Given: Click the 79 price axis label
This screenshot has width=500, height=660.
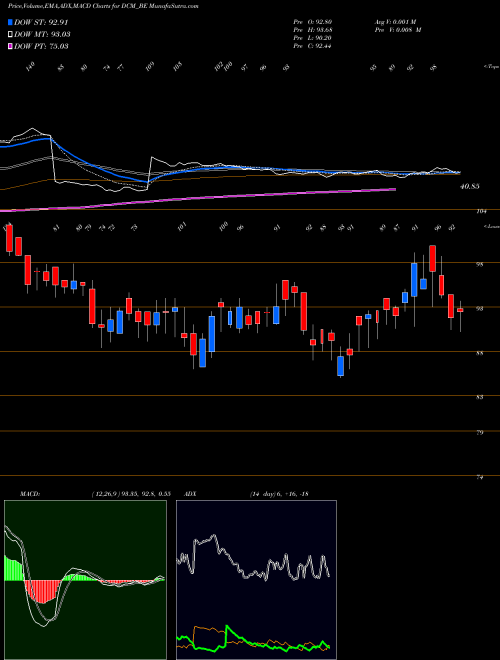Looking at the screenshot, I should tap(480, 433).
